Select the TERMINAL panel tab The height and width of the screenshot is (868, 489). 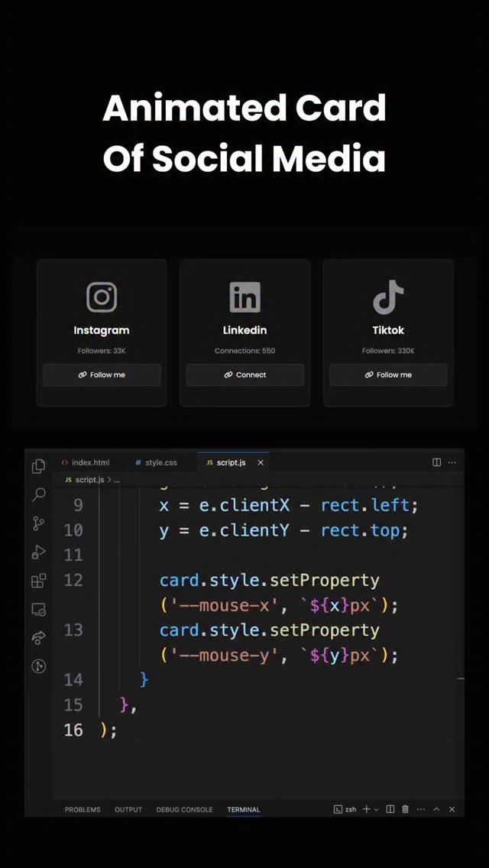pos(244,809)
